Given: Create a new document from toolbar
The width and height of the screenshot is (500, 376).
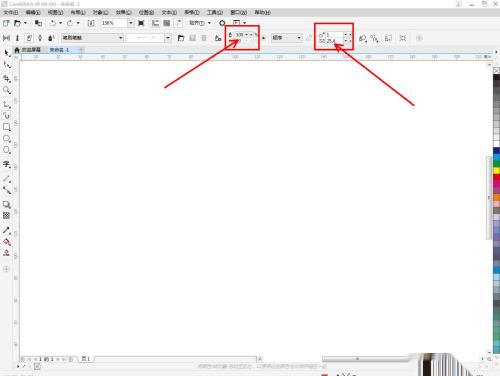Looking at the screenshot, I should coord(6,23).
